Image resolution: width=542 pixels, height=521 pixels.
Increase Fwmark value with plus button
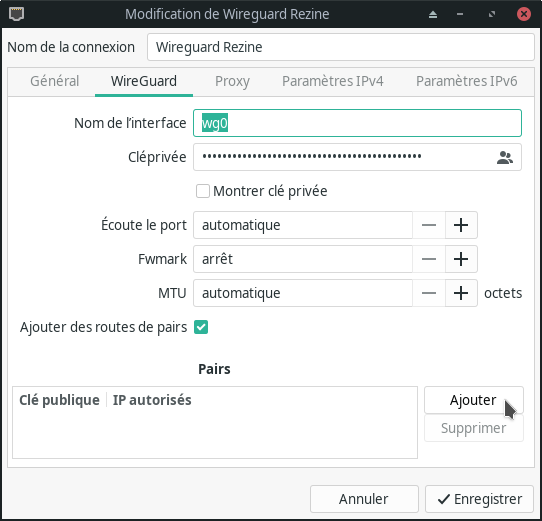(x=461, y=259)
